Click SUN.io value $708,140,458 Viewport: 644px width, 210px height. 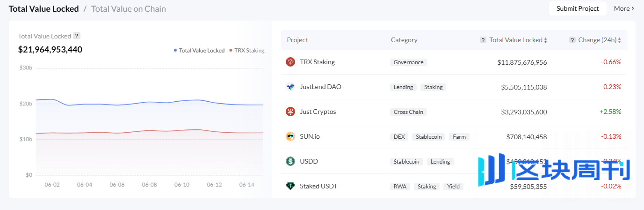[527, 137]
